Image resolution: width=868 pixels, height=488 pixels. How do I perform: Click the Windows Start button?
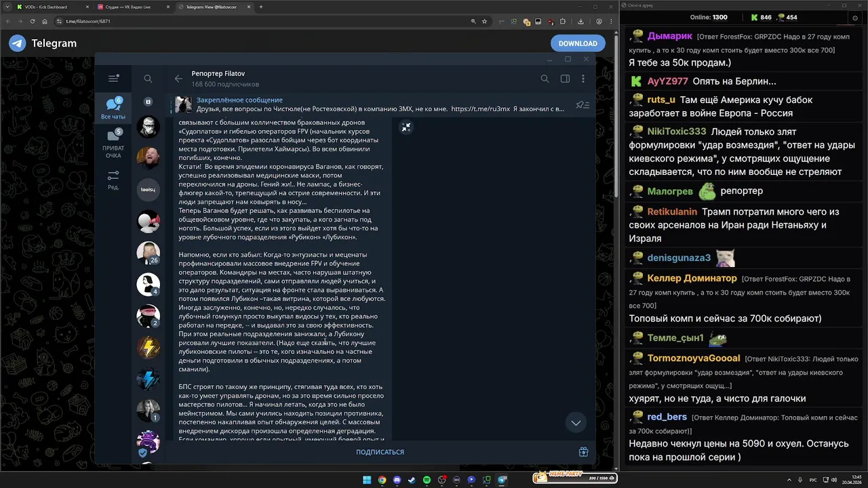[367, 480]
